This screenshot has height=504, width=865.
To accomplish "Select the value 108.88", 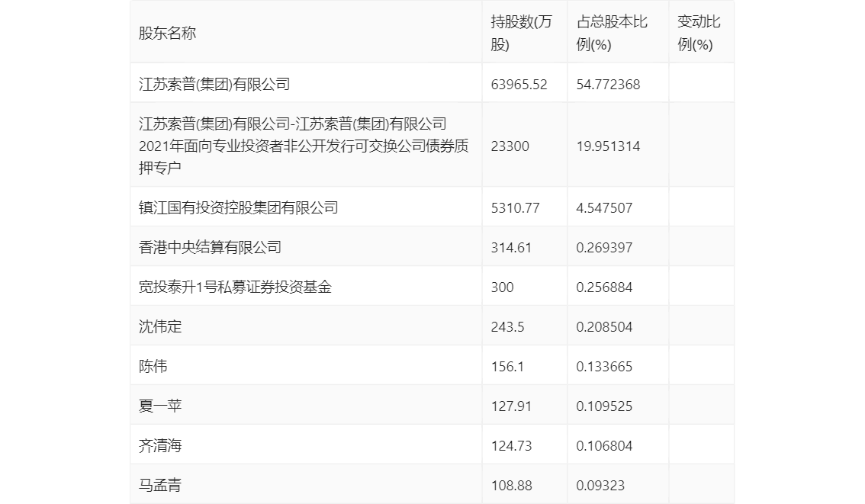I will 511,486.
